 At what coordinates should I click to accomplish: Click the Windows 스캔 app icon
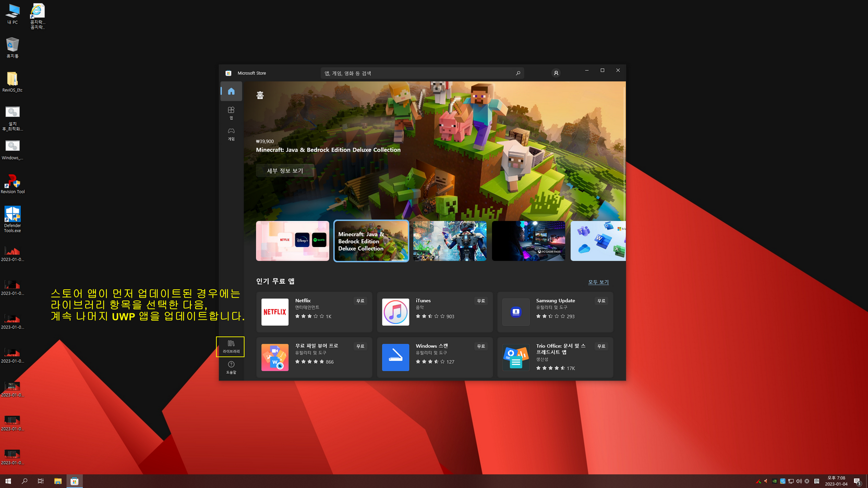[395, 357]
